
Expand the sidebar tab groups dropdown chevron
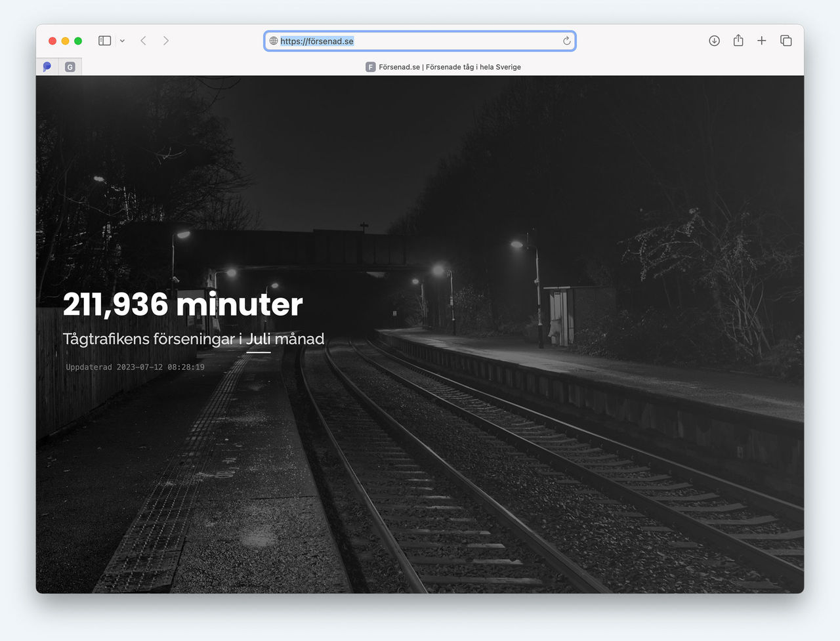pyautogui.click(x=122, y=41)
